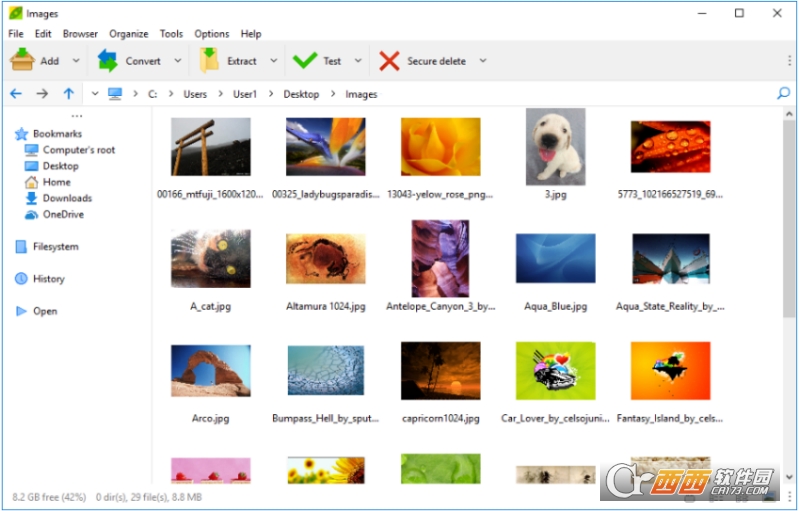
Task: Click the vertical scrollbar thumb
Action: tap(789, 219)
